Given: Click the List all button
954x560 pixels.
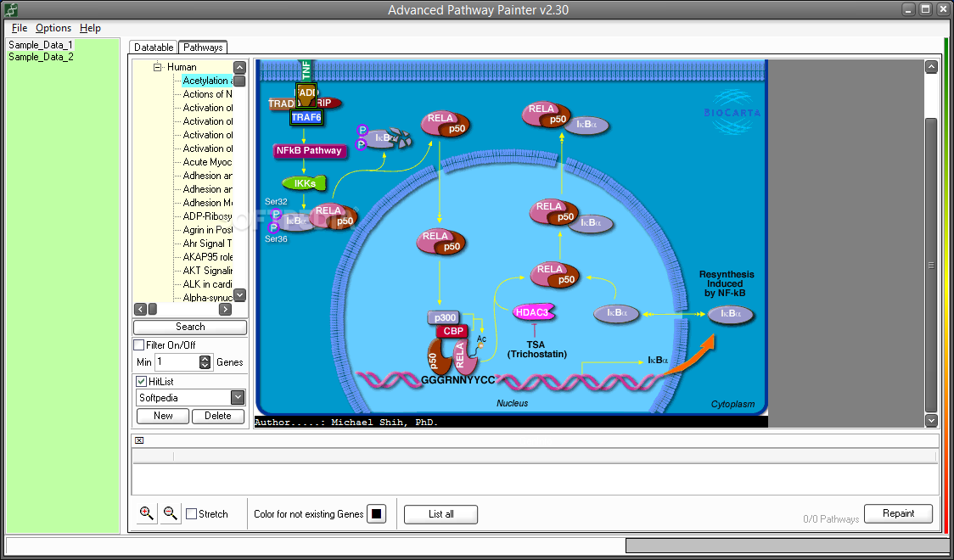Looking at the screenshot, I should [x=441, y=514].
